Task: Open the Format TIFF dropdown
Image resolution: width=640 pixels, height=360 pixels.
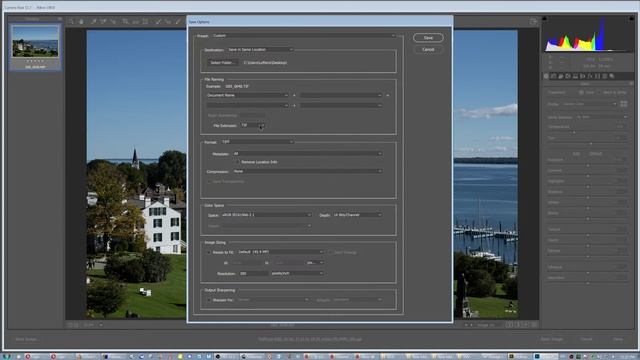Action: pos(257,142)
